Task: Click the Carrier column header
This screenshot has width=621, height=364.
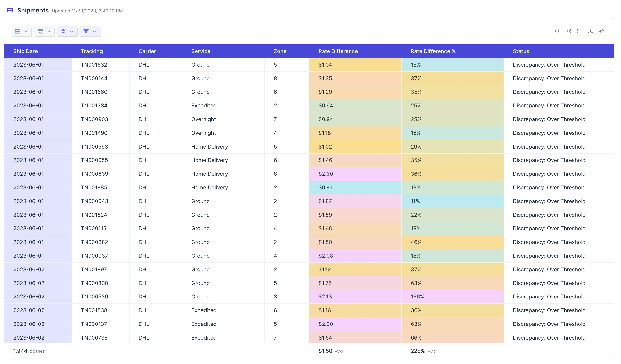Action: click(147, 51)
